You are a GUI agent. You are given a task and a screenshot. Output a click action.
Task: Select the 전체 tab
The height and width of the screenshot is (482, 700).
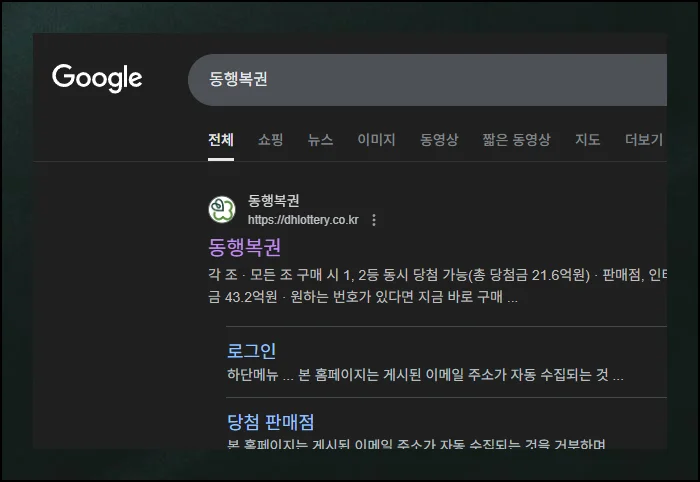(x=221, y=140)
